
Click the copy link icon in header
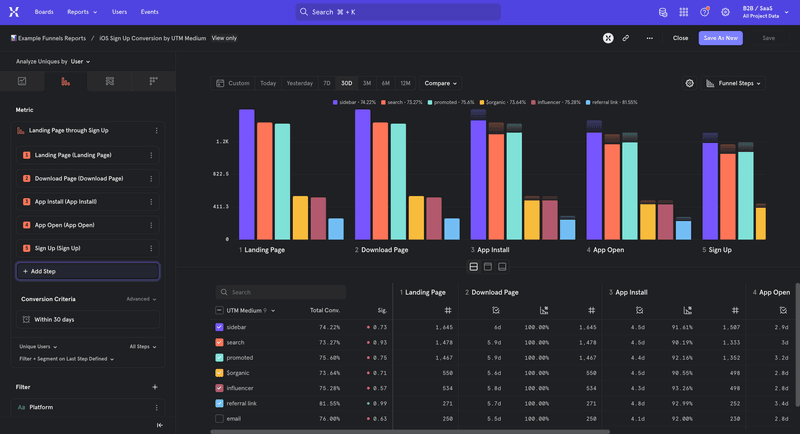626,38
